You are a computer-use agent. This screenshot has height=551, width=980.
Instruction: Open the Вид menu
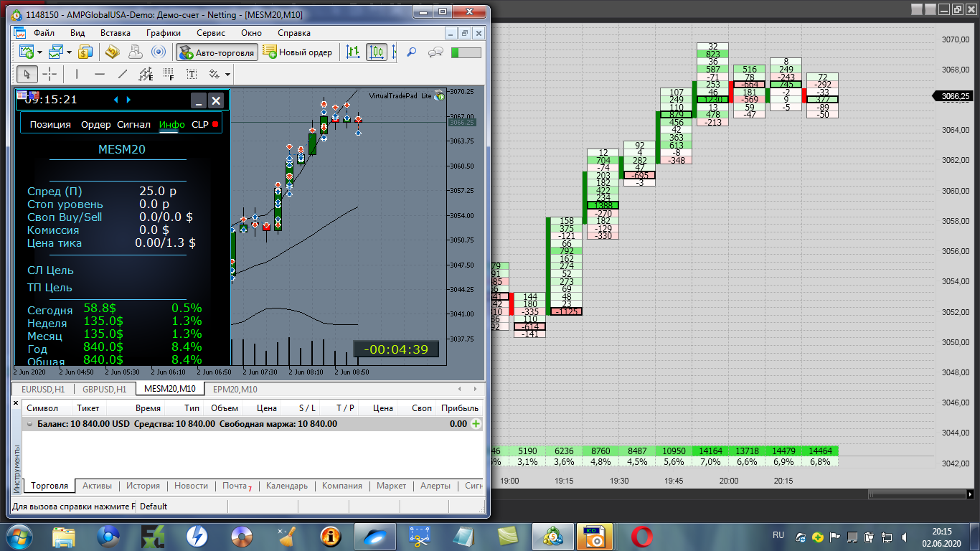(77, 33)
